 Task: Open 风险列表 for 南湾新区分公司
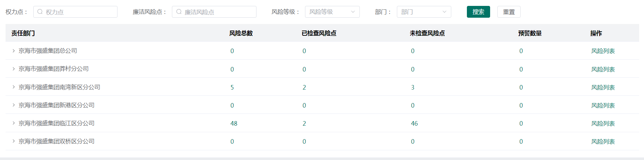[603, 87]
